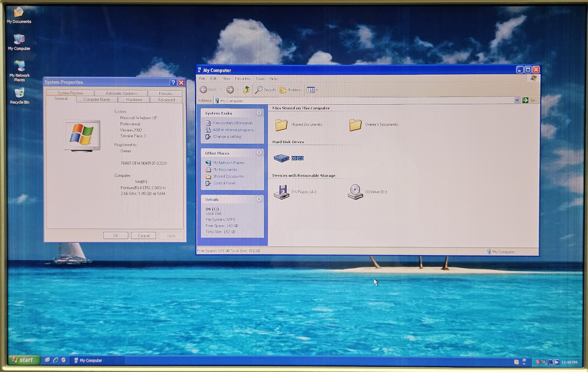Image resolution: width=588 pixels, height=372 pixels.
Task: Click the Up folder toolbar icon
Action: pyautogui.click(x=246, y=90)
